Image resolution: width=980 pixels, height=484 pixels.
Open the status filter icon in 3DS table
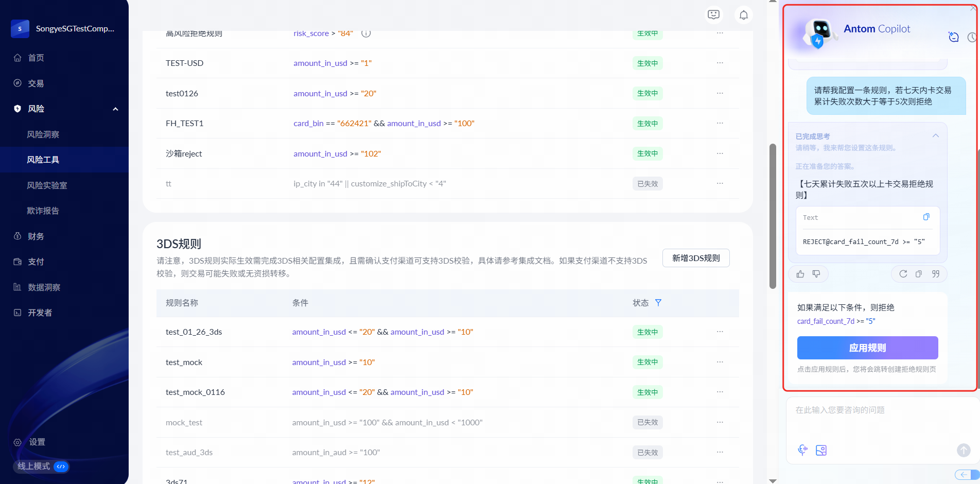coord(658,303)
